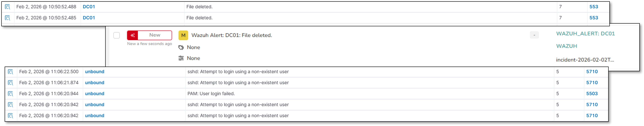
Task: Open the DC01 agent link at 10:50:52.488
Action: (89, 7)
